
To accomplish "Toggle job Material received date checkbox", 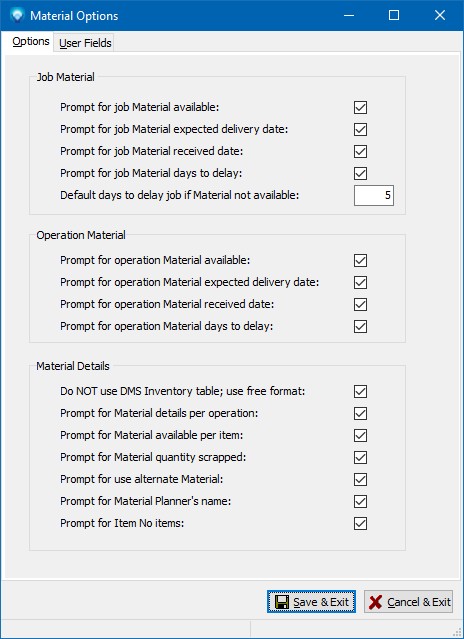I will pos(361,151).
